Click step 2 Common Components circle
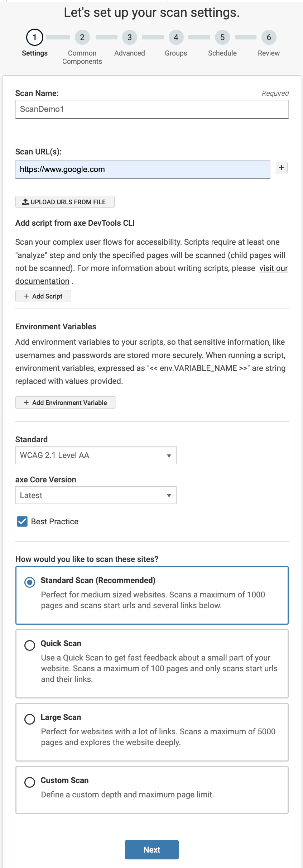 82,37
